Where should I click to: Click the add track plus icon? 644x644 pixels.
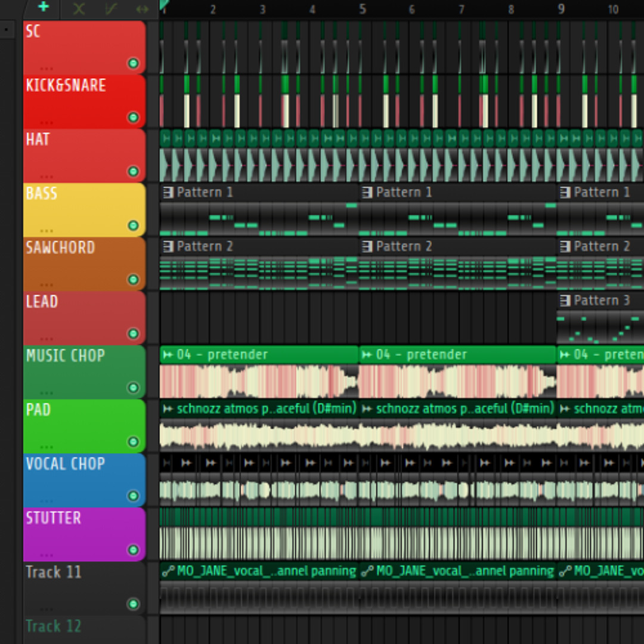42,8
